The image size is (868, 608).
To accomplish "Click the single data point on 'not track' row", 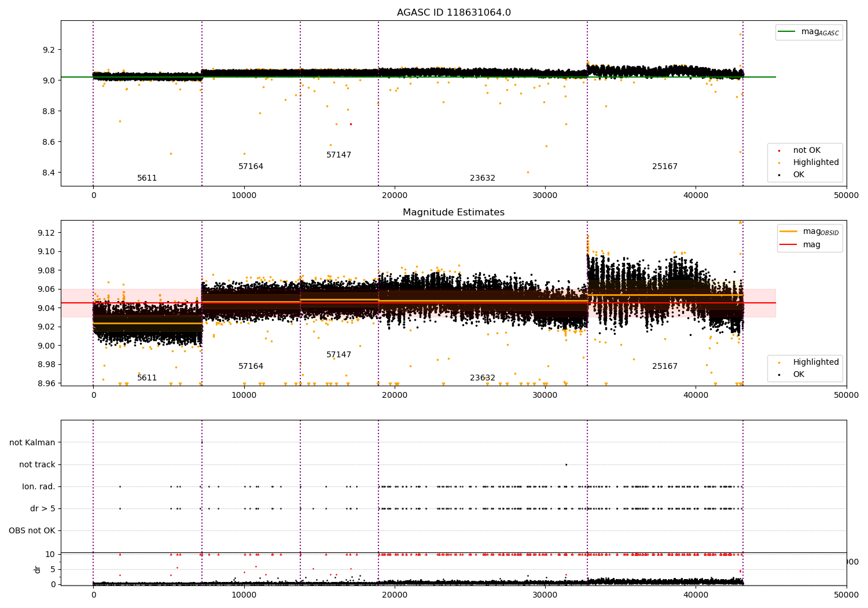I will pyautogui.click(x=566, y=464).
